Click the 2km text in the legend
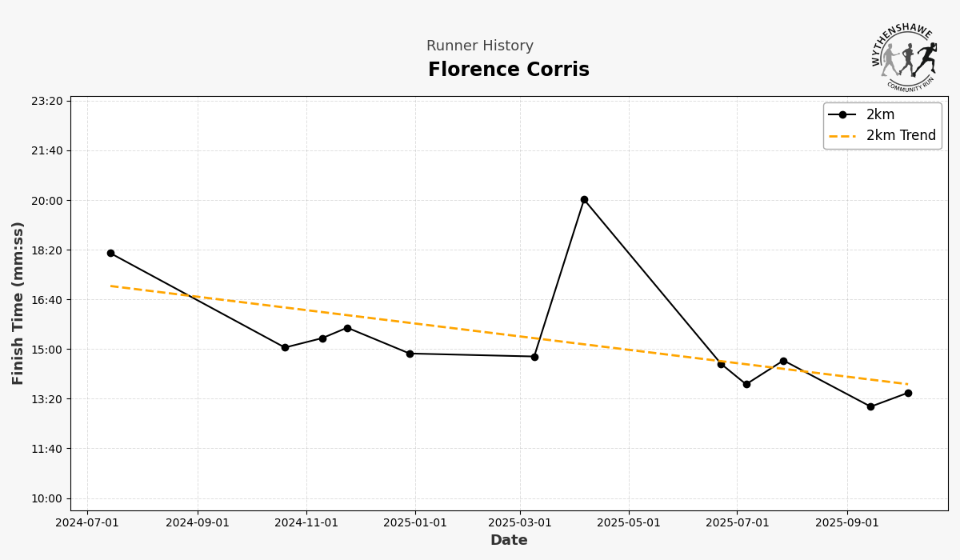 pos(880,114)
